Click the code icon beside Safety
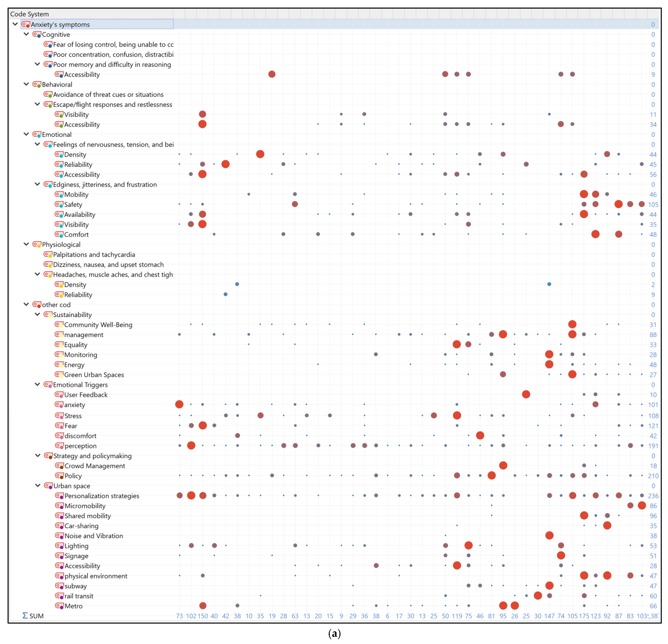The height and width of the screenshot is (644, 668). 59,204
